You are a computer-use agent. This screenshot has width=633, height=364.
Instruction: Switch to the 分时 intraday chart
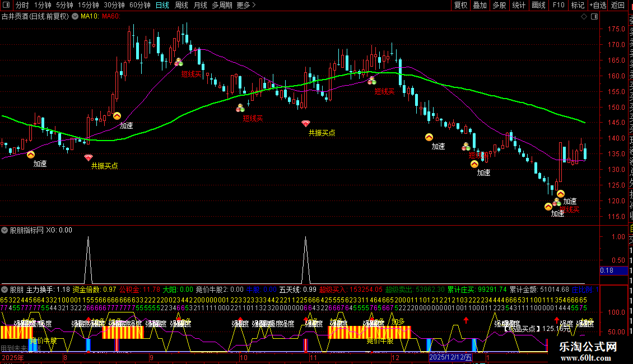pyautogui.click(x=22, y=5)
